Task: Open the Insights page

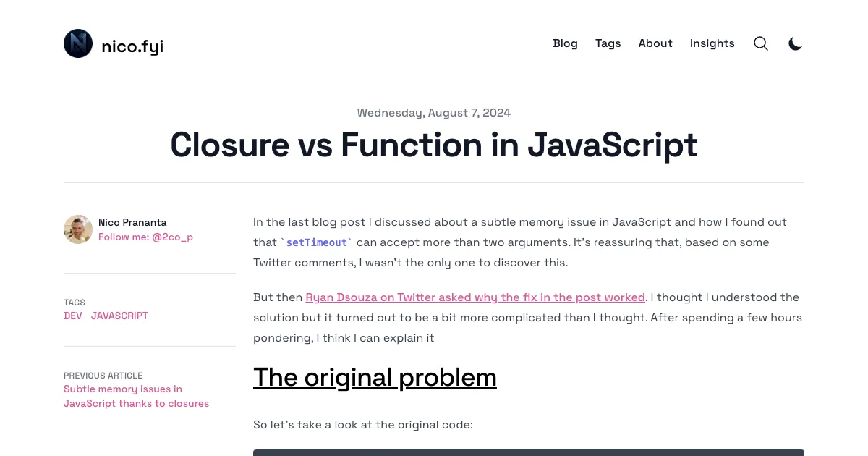Action: (x=712, y=43)
